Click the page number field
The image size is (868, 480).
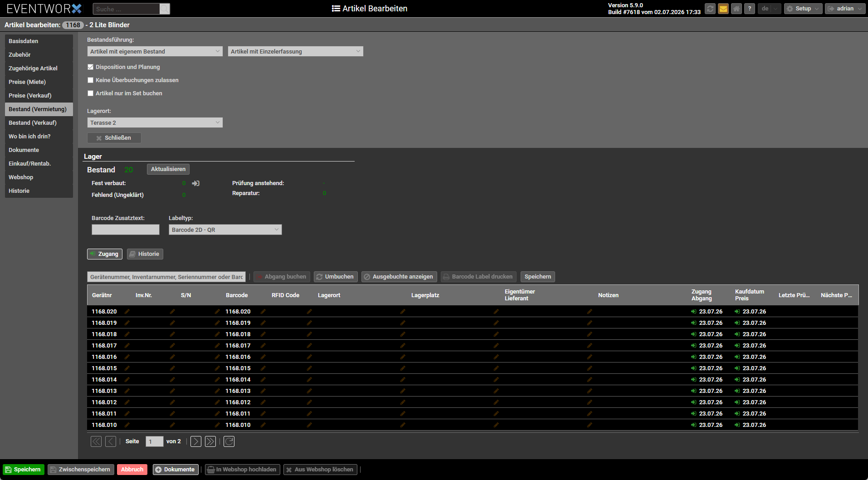(155, 441)
